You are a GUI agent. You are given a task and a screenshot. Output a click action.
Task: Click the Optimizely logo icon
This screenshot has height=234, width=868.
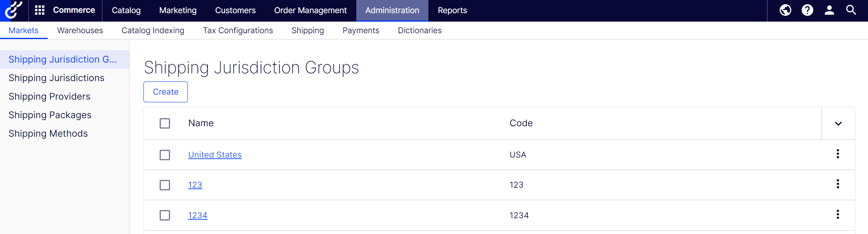(14, 10)
